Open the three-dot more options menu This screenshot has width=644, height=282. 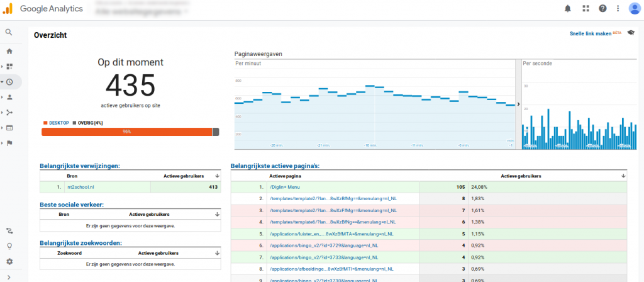(x=618, y=9)
